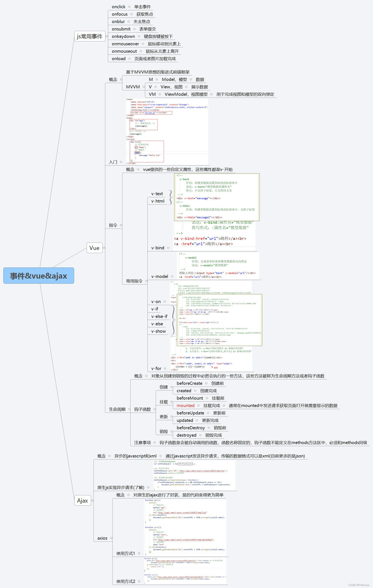Viewport: 373px width, 588px height.
Task: Open the v-for code image
Action: (212, 358)
